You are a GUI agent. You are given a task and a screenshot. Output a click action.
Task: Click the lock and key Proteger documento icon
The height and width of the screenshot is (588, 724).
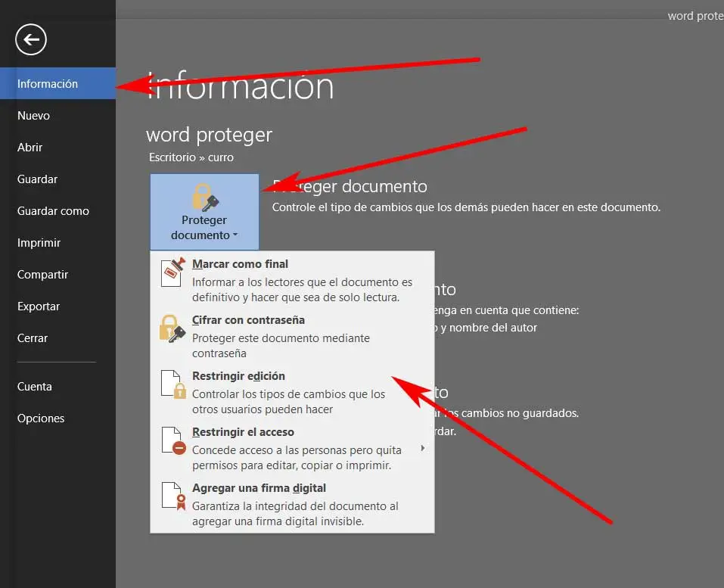tap(204, 197)
